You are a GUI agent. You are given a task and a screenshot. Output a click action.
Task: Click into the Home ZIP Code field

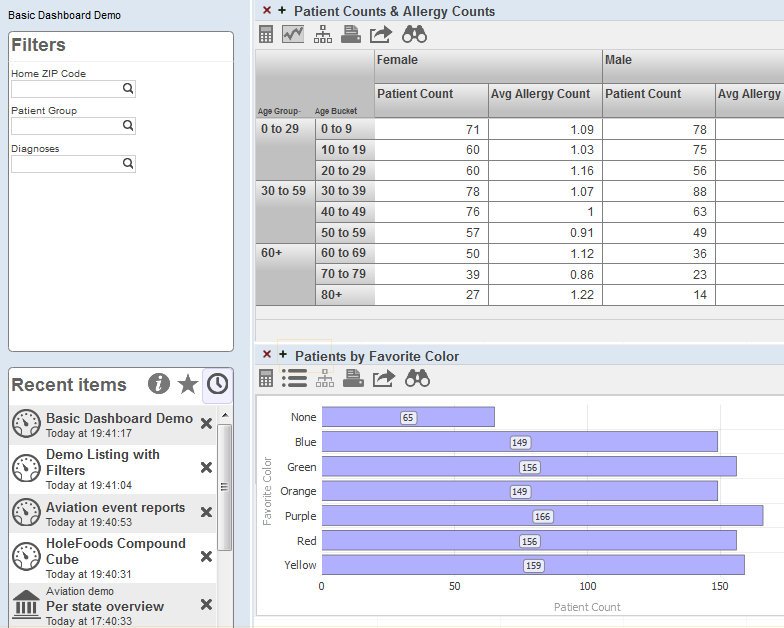coord(73,89)
